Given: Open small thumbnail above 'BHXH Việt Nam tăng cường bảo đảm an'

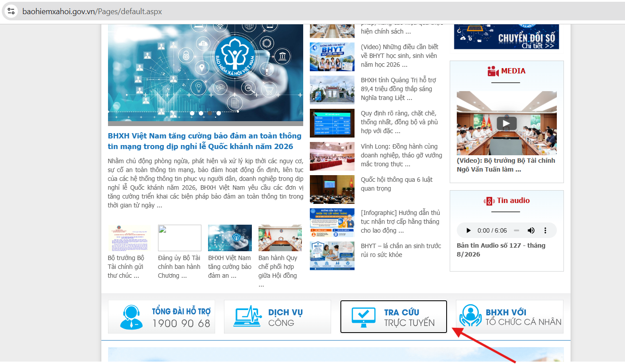Looking at the screenshot, I should point(230,238).
